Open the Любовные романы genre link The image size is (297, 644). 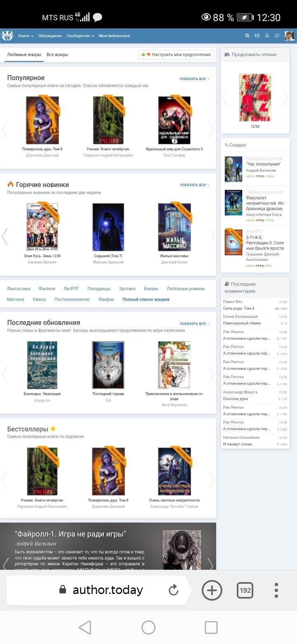pos(186,289)
